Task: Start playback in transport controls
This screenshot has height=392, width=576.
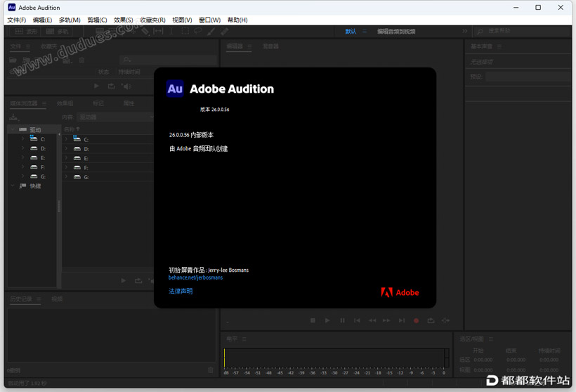Action: coord(327,320)
